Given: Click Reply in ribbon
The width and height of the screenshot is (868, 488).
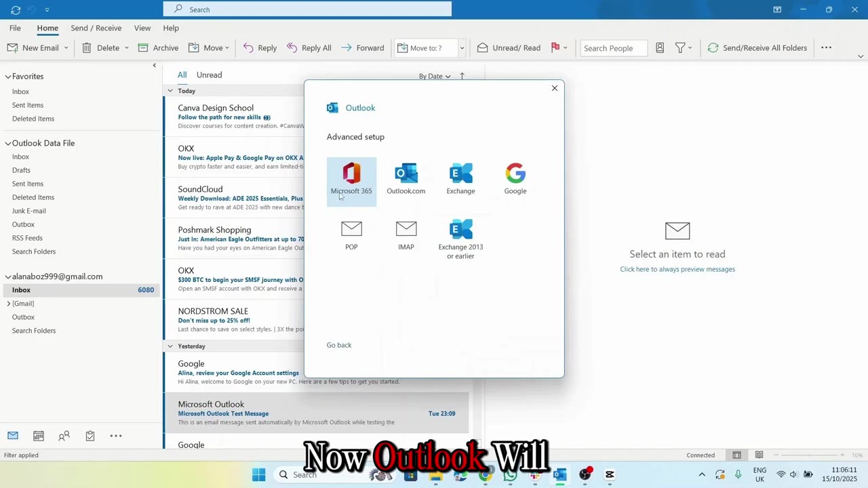Looking at the screenshot, I should tap(260, 47).
